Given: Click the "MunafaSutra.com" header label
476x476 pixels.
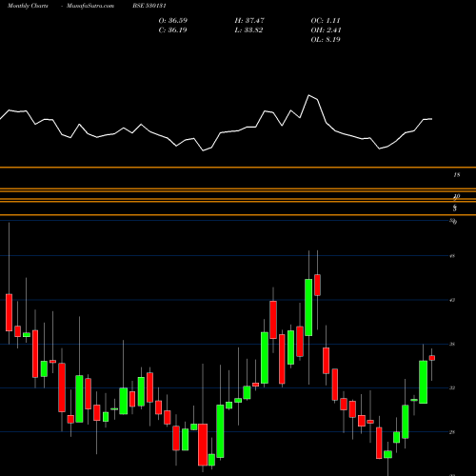Looking at the screenshot, I should [90, 6].
